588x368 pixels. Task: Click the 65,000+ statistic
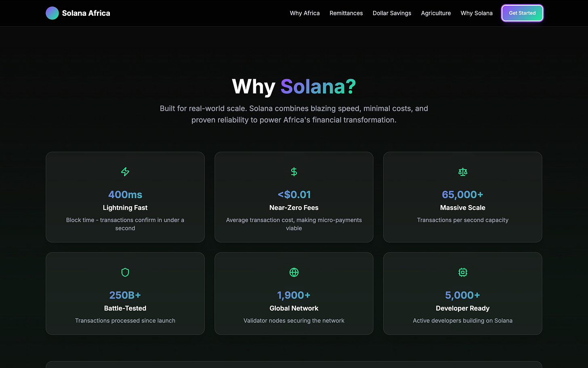click(463, 195)
